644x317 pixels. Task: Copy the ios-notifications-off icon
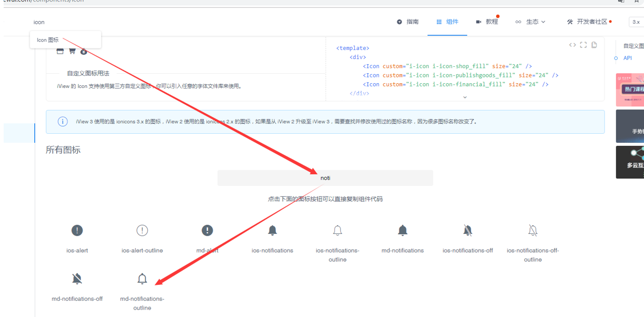click(x=468, y=231)
